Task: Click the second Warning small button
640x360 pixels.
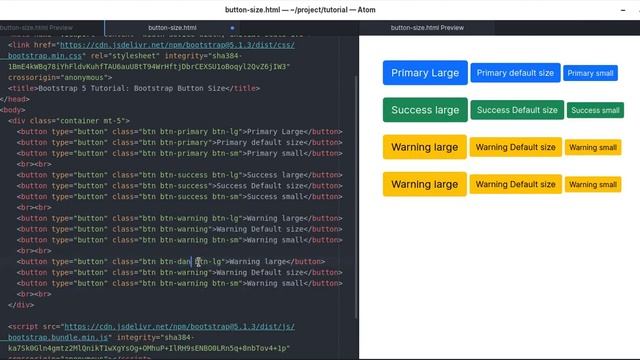Action: point(593,184)
